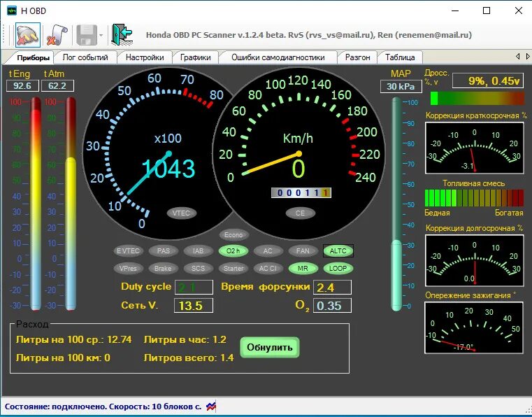Viewport: 532px width, 417px height.
Task: Click the connection status icon in status bar
Action: 211,406
